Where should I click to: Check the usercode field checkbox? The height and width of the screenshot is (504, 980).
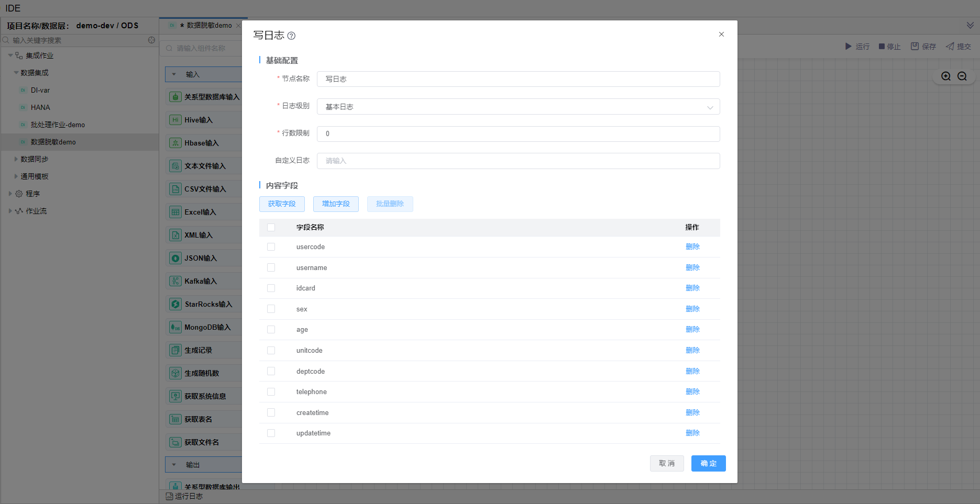point(271,247)
